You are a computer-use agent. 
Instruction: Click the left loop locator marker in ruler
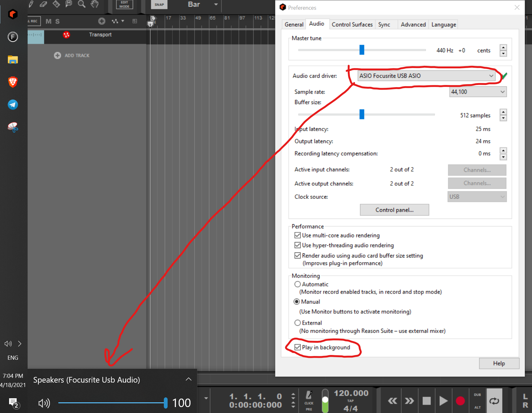coord(153,19)
